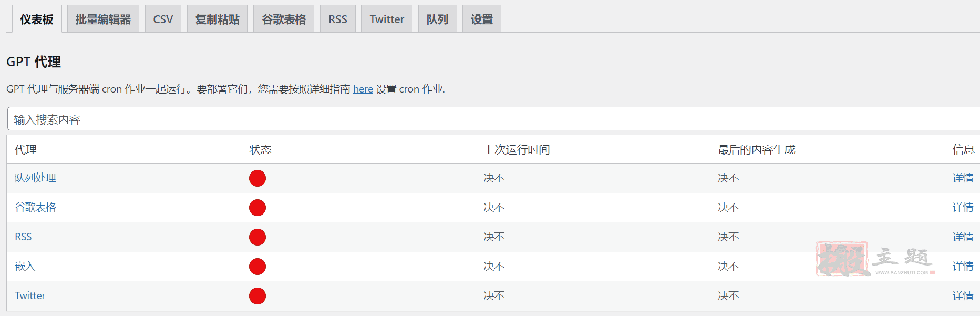
Task: Click the 状态 column header
Action: pos(260,149)
